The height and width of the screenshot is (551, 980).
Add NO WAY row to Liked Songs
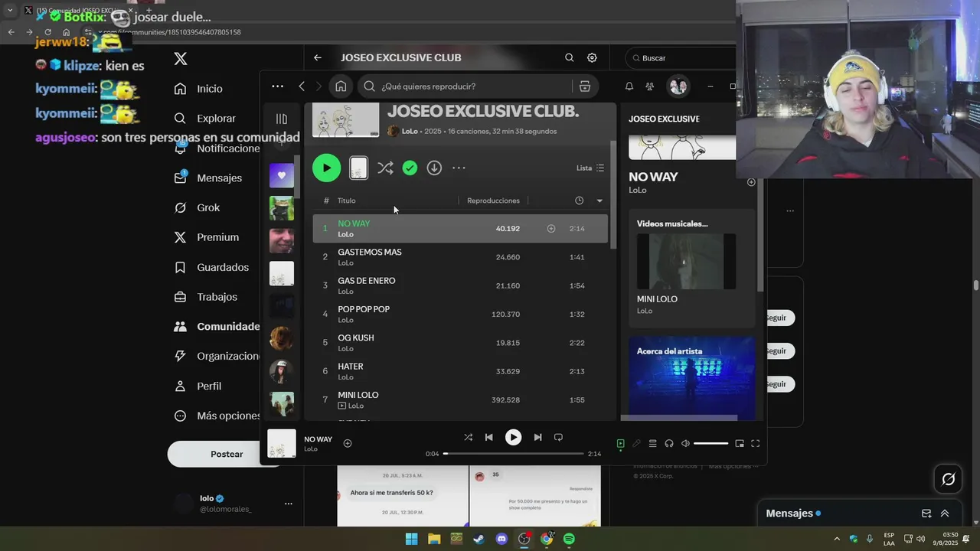click(550, 228)
